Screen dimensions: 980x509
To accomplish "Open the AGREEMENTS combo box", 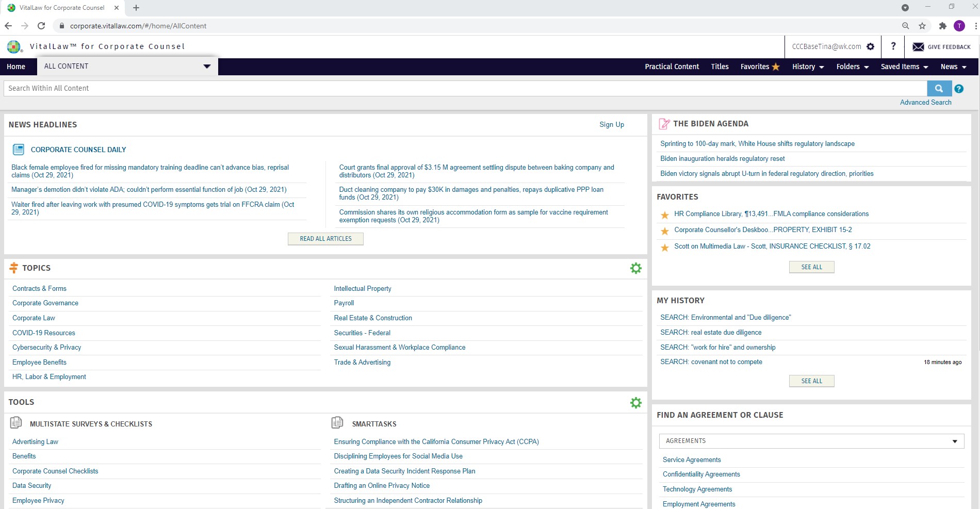I will click(x=811, y=441).
